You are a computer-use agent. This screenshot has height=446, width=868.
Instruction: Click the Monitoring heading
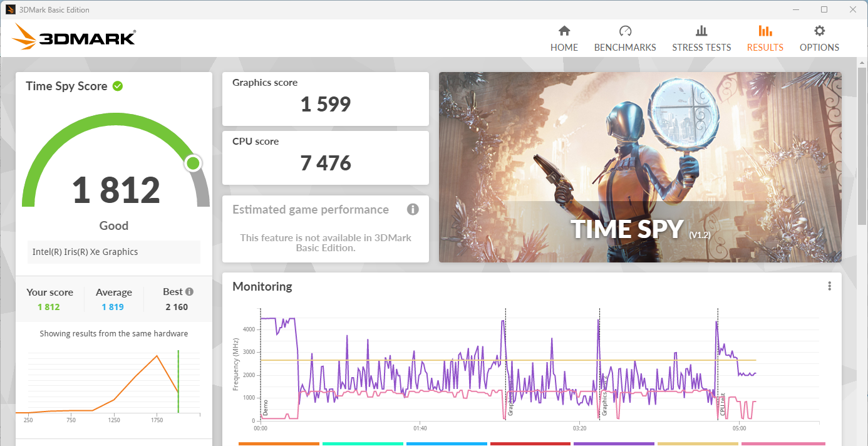click(262, 286)
